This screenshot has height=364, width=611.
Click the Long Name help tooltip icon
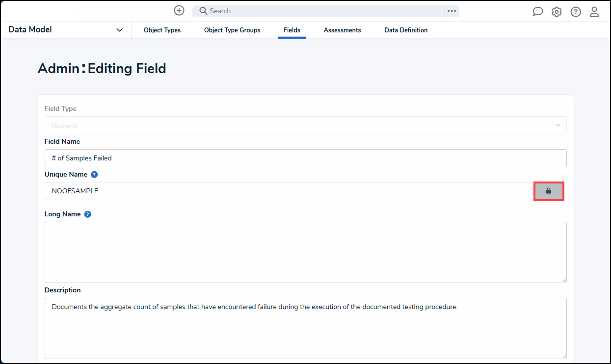click(x=87, y=214)
